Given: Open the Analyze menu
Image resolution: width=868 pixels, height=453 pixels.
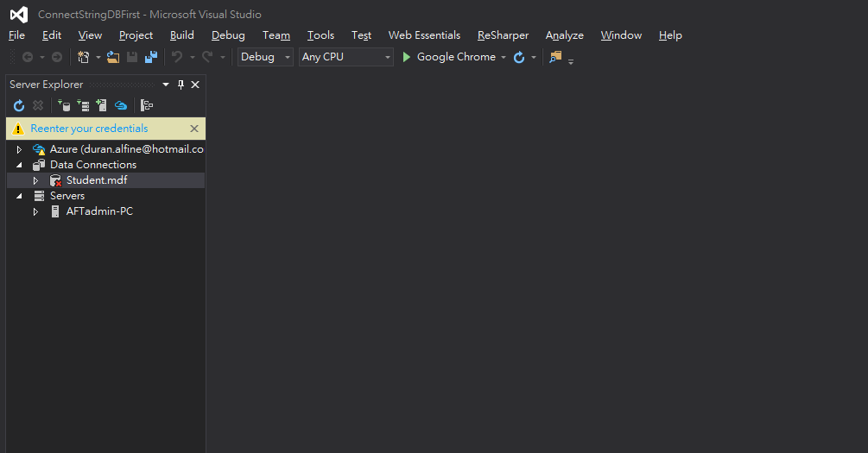Looking at the screenshot, I should point(564,35).
